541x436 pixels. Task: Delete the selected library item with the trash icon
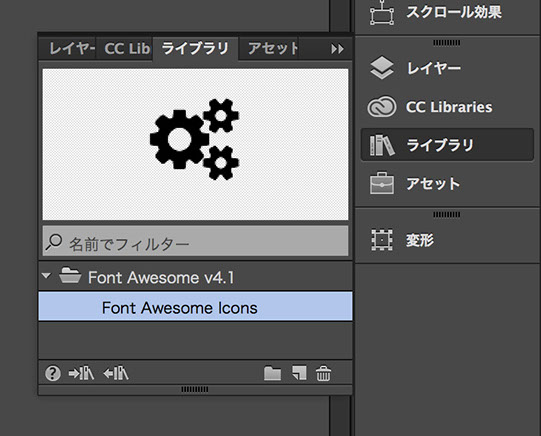point(323,373)
